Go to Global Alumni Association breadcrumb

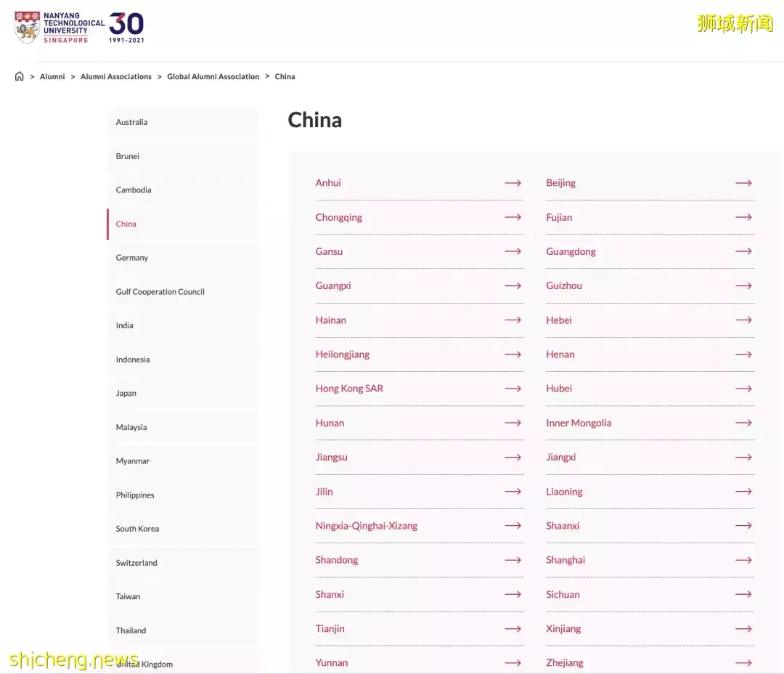pyautogui.click(x=213, y=76)
